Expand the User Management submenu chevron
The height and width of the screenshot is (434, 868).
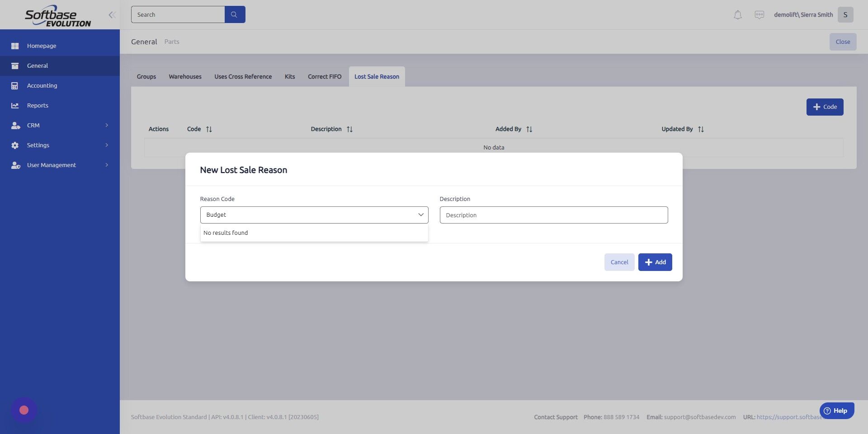point(107,165)
